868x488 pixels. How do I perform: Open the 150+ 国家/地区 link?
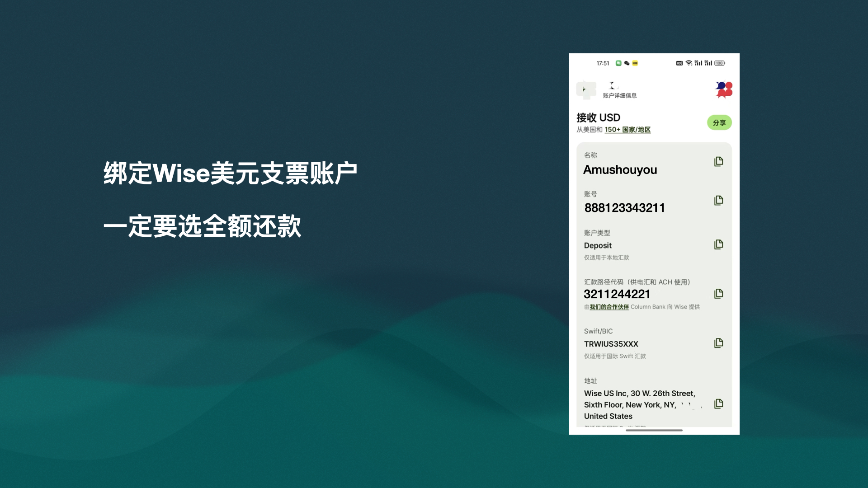pyautogui.click(x=627, y=130)
